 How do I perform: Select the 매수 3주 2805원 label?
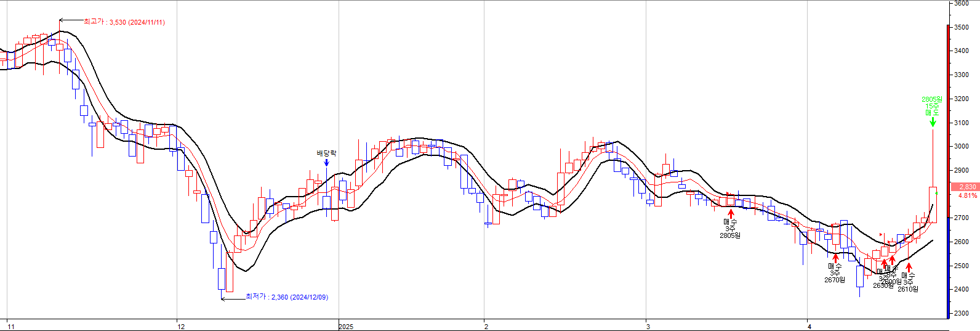pyautogui.click(x=730, y=229)
